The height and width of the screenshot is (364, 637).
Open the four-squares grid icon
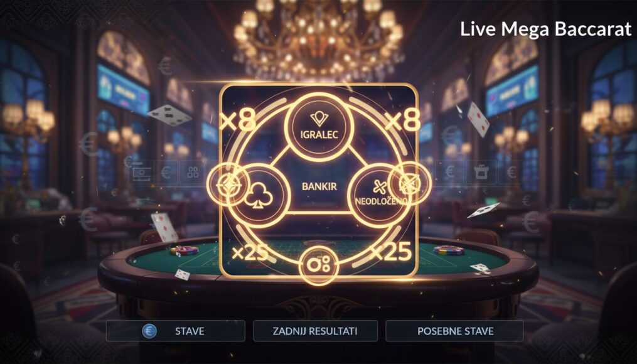193,172
